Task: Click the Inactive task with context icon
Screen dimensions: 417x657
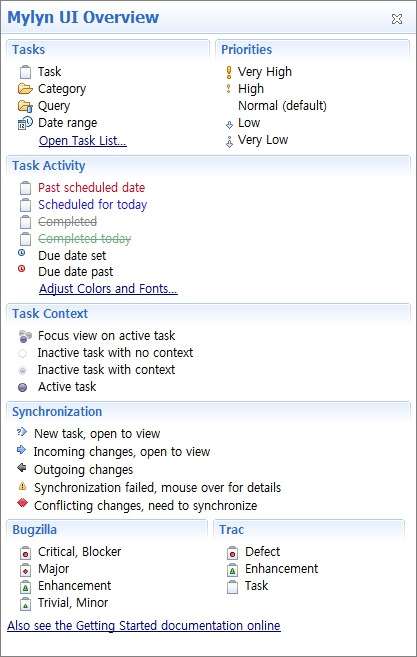Action: tap(23, 370)
